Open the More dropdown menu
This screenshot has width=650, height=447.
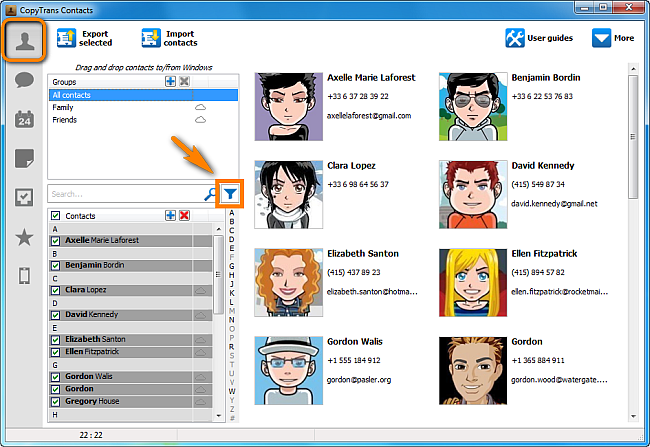point(614,38)
